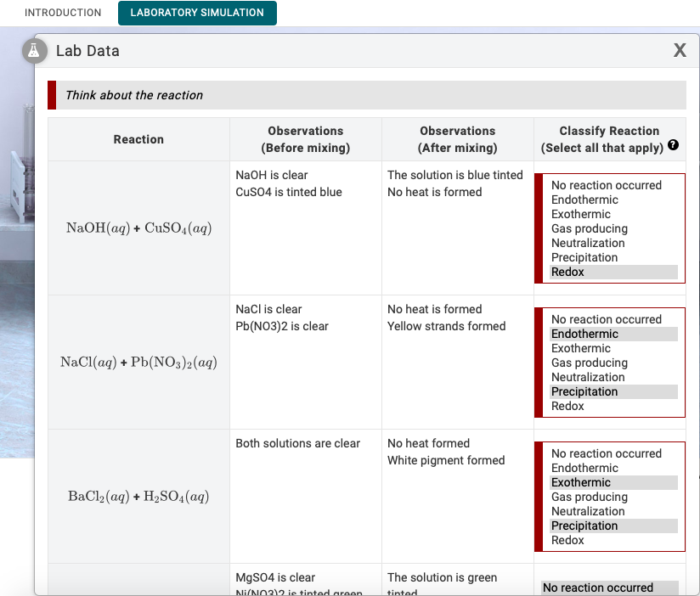Select Neutralization for BaCl2 + H2SO4

coord(613,511)
